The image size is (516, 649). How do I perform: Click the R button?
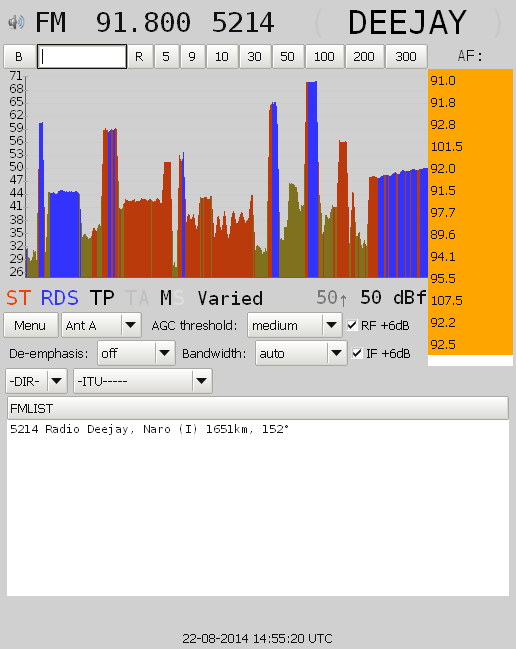[x=139, y=56]
